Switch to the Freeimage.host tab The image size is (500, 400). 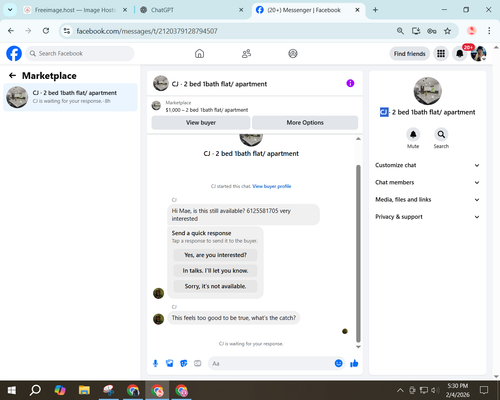[76, 10]
